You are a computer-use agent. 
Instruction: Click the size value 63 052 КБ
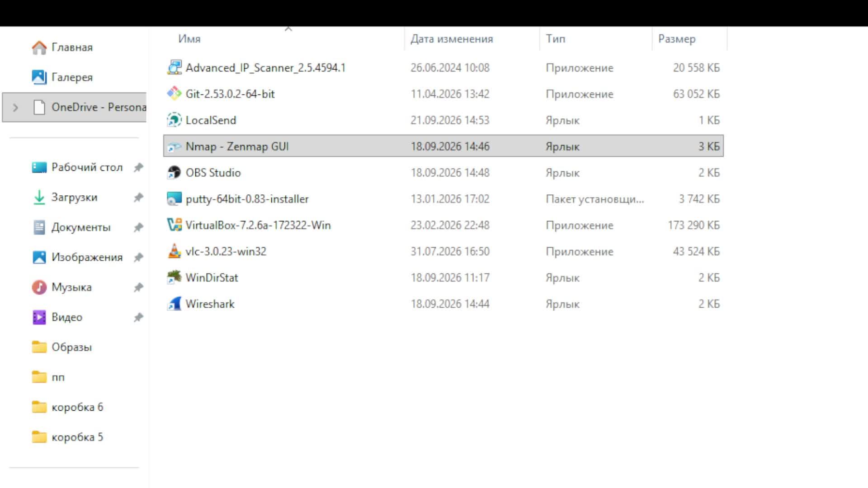(x=696, y=94)
